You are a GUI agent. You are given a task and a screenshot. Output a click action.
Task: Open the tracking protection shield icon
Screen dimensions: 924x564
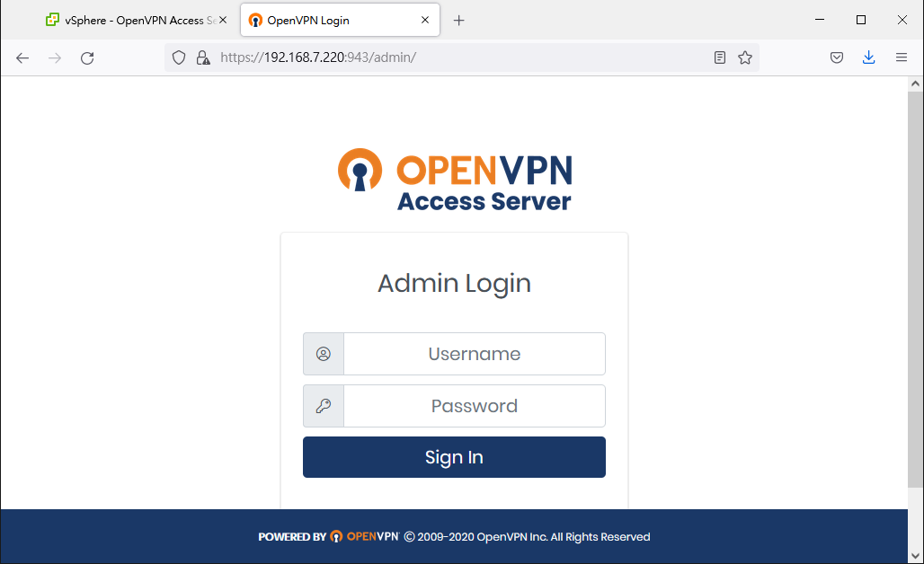pos(179,57)
